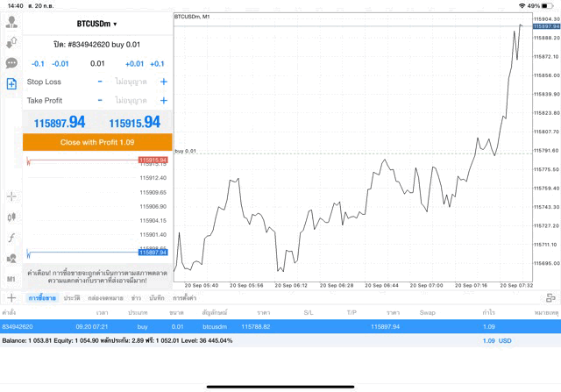
Task: Open the BTCUSDm symbol dropdown
Action: click(x=96, y=24)
